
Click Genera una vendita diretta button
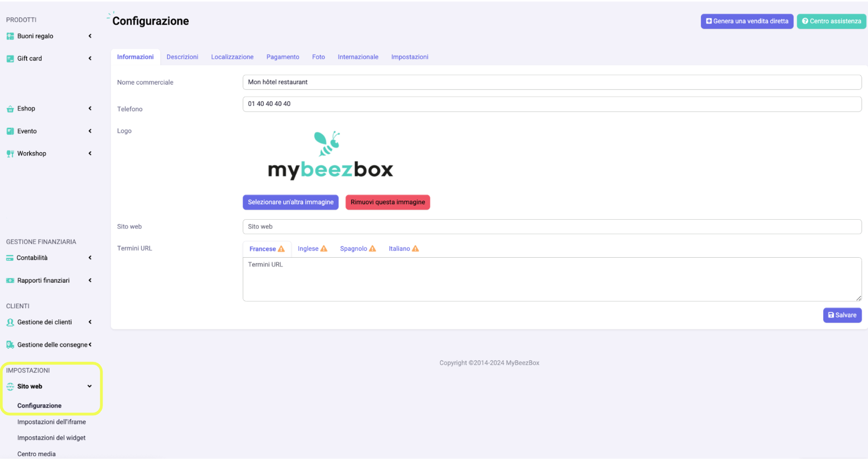pos(747,21)
